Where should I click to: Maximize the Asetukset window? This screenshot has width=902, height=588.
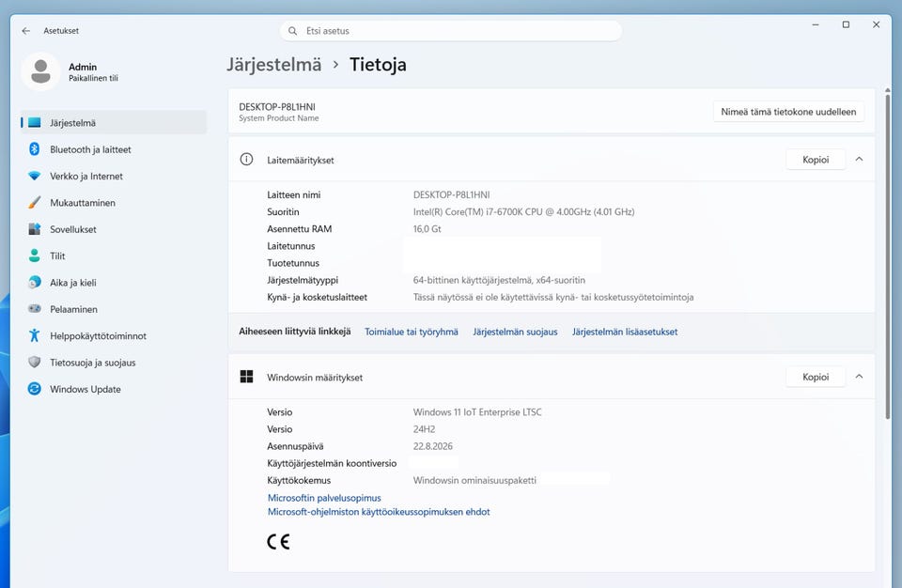click(846, 24)
